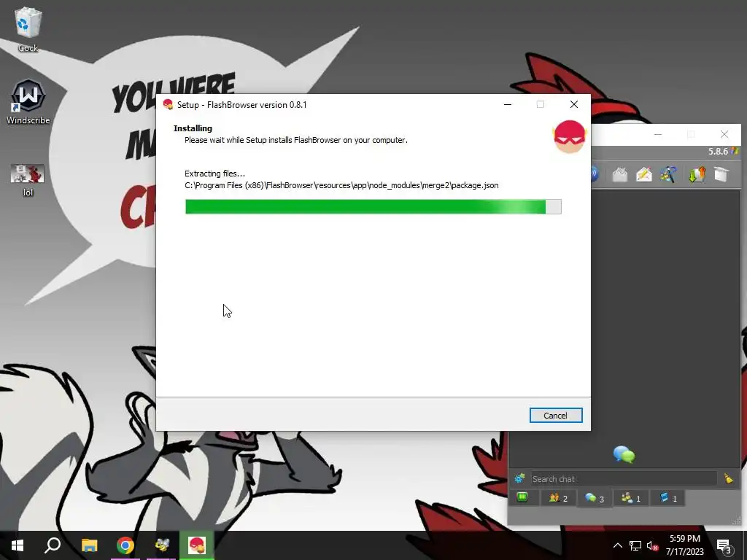Screen dimensions: 747x560
Task: Open File Explorer from taskbar
Action: (89, 545)
